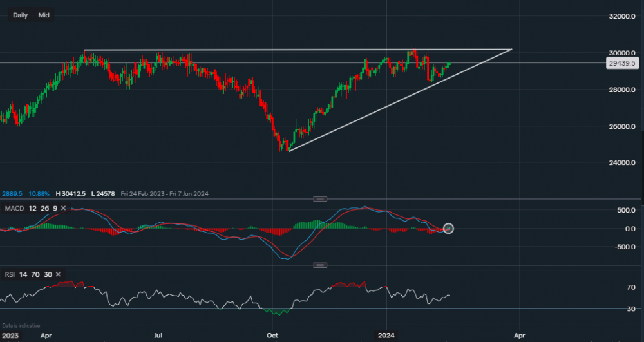644x342 pixels.
Task: Select the rising support trendline from October low
Action: tap(386, 105)
